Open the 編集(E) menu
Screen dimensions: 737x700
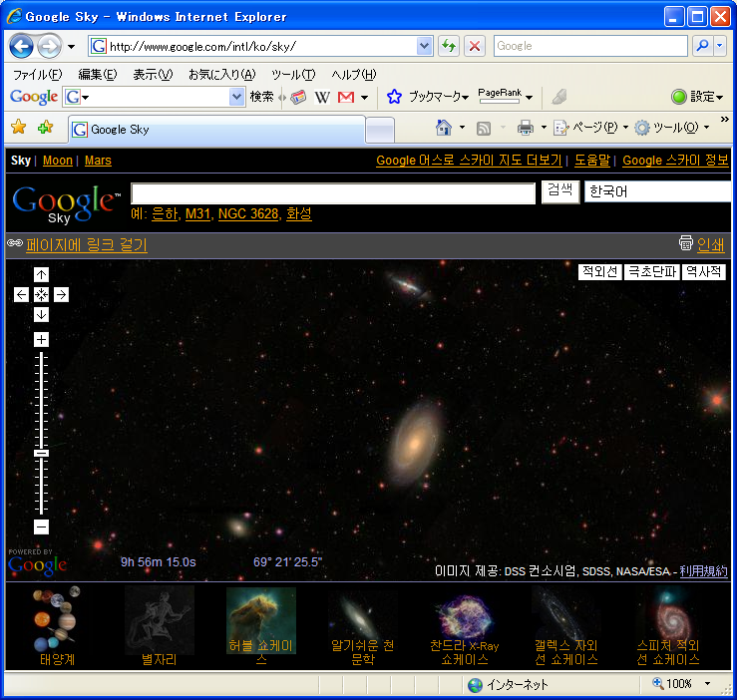click(x=98, y=75)
